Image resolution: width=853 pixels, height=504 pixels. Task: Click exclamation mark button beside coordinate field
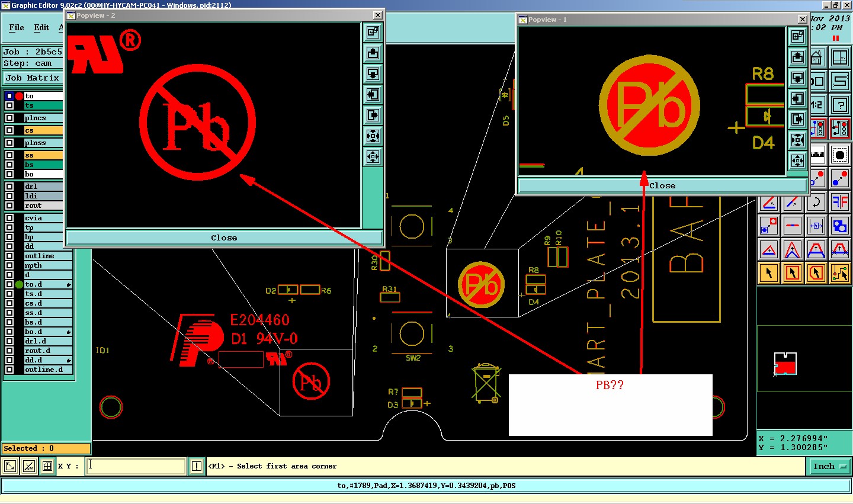click(x=197, y=466)
